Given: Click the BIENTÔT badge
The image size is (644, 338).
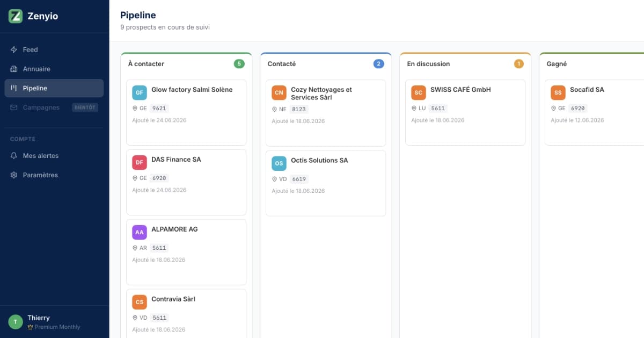Looking at the screenshot, I should click(x=85, y=107).
